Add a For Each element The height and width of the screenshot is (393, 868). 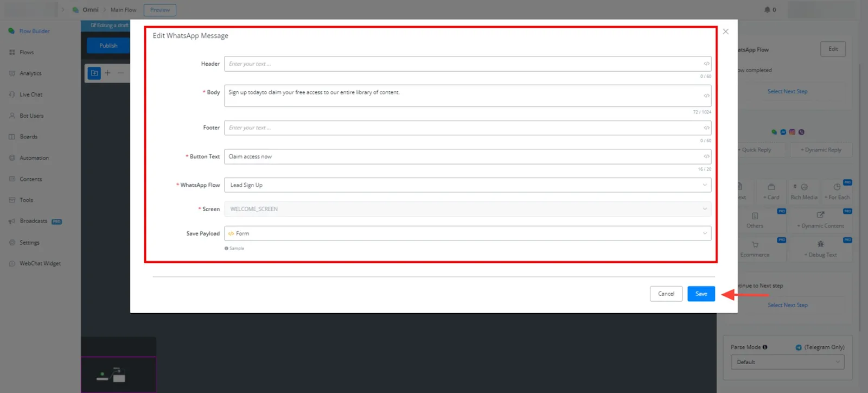[x=837, y=191]
